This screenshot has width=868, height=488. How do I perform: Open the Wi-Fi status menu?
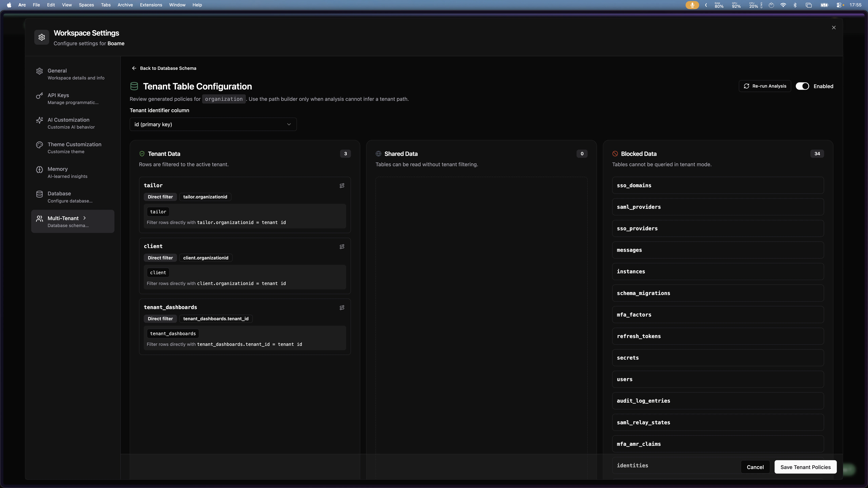pyautogui.click(x=783, y=5)
